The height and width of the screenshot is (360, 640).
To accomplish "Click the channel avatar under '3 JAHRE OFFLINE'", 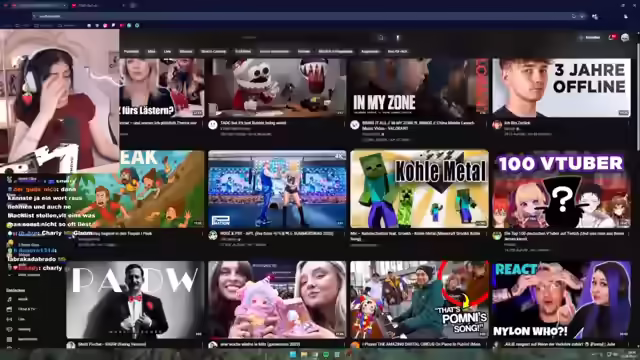I will 497,125.
